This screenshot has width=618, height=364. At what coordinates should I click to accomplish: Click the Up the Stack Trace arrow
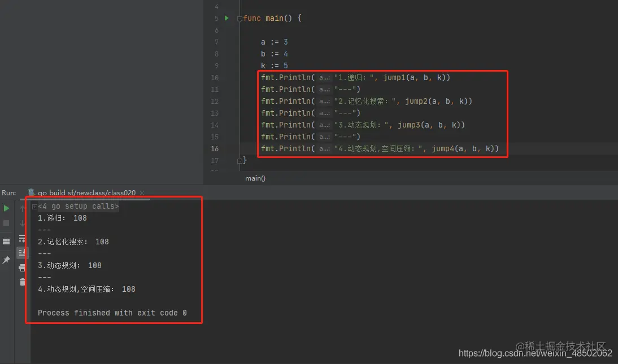click(23, 208)
